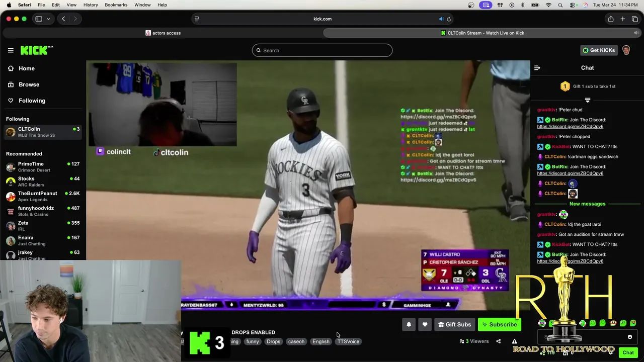
Task: Go to the Kick logo homepage
Action: 36,50
